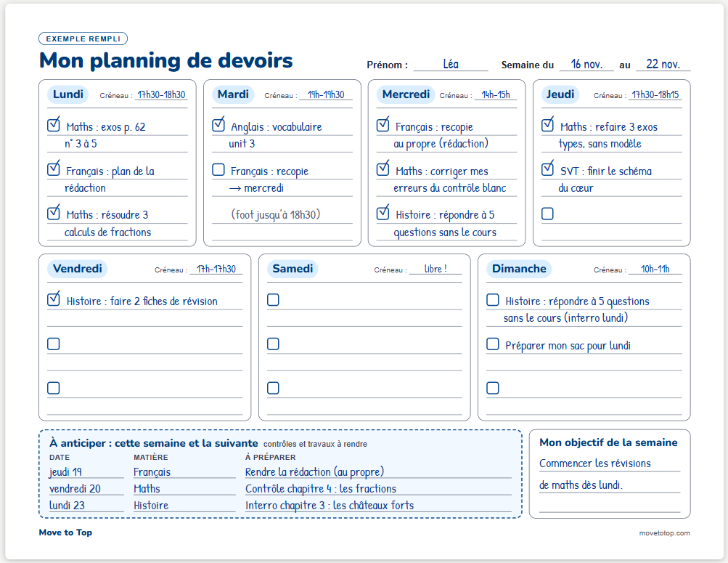Click the '→ mercredi' line under Mardi
Screen dimensions: 728x563
(256, 188)
